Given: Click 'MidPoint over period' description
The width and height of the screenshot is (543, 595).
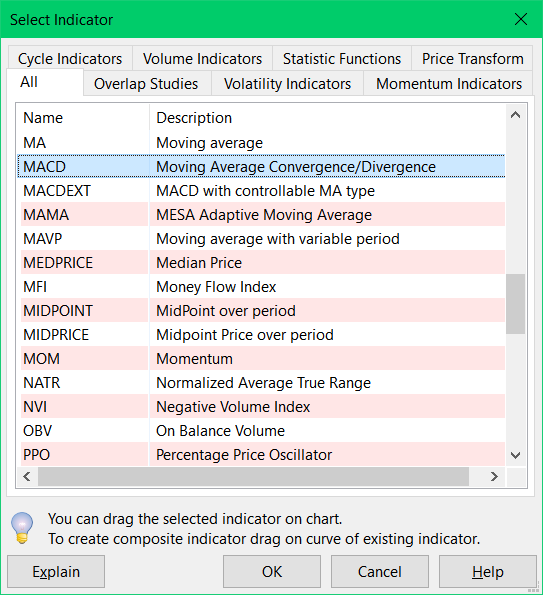Looking at the screenshot, I should point(226,311).
